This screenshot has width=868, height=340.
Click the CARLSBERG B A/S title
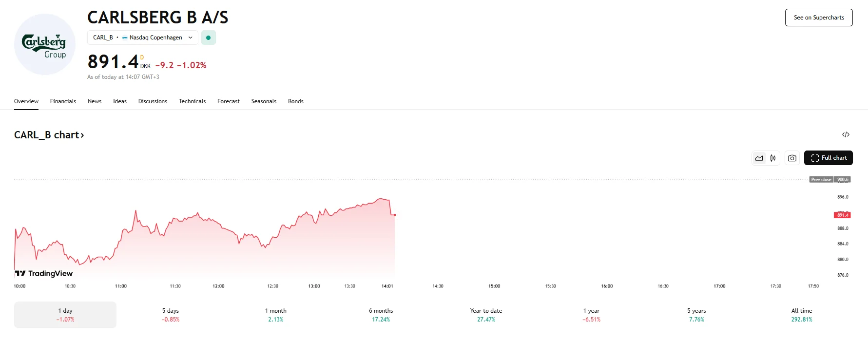(157, 18)
